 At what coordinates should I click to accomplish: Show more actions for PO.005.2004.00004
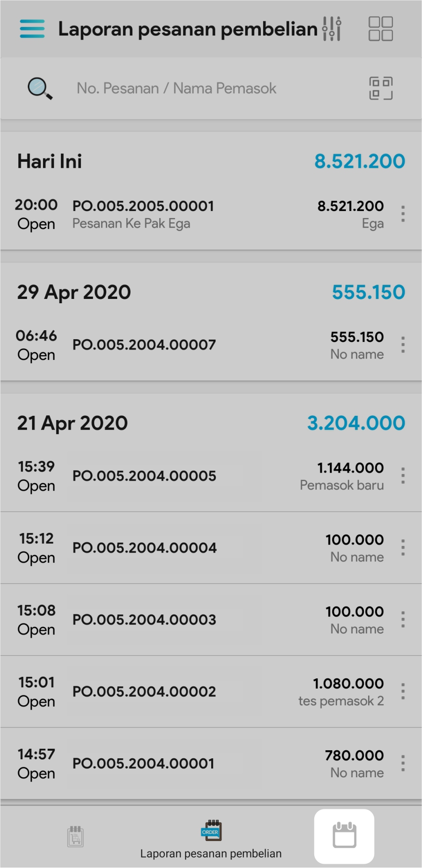[403, 547]
